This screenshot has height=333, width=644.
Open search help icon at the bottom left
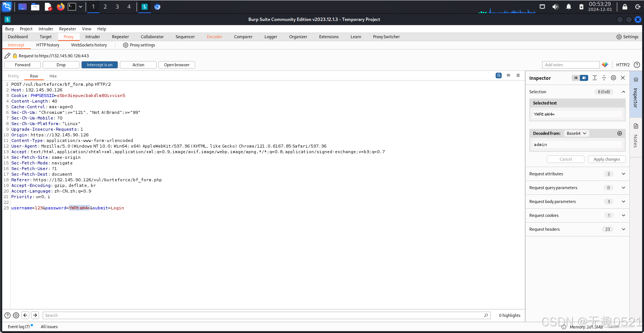point(7,315)
